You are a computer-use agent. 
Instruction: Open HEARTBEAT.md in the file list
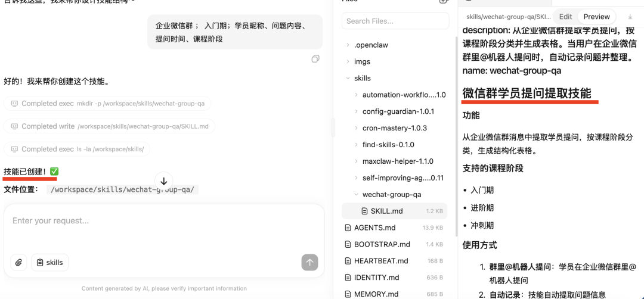coord(394,261)
